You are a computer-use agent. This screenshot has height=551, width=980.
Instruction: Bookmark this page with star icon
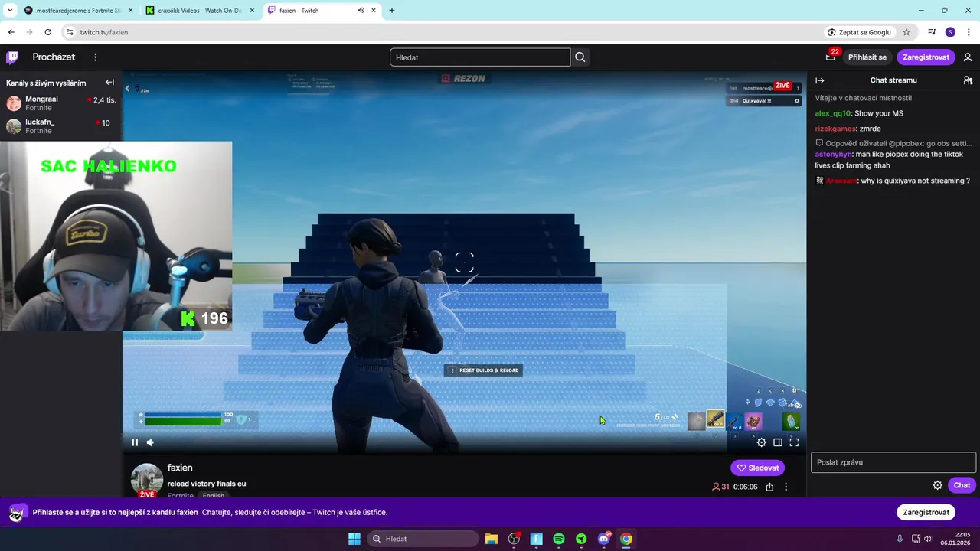[906, 32]
